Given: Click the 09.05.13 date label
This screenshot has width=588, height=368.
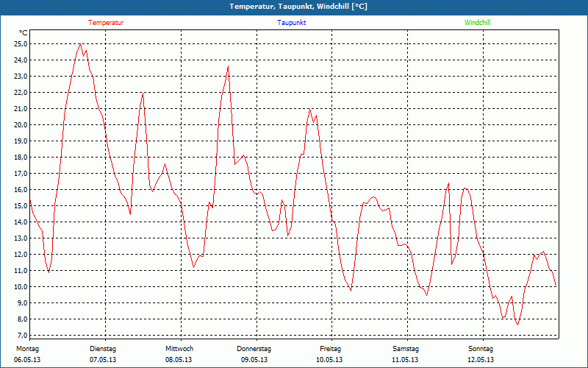Looking at the screenshot, I should [254, 360].
